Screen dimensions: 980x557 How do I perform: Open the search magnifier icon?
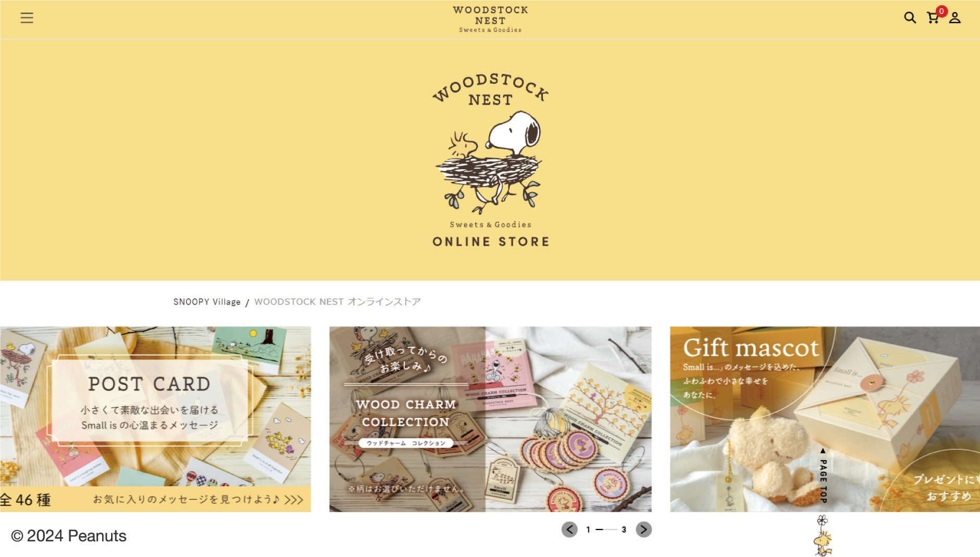click(910, 18)
